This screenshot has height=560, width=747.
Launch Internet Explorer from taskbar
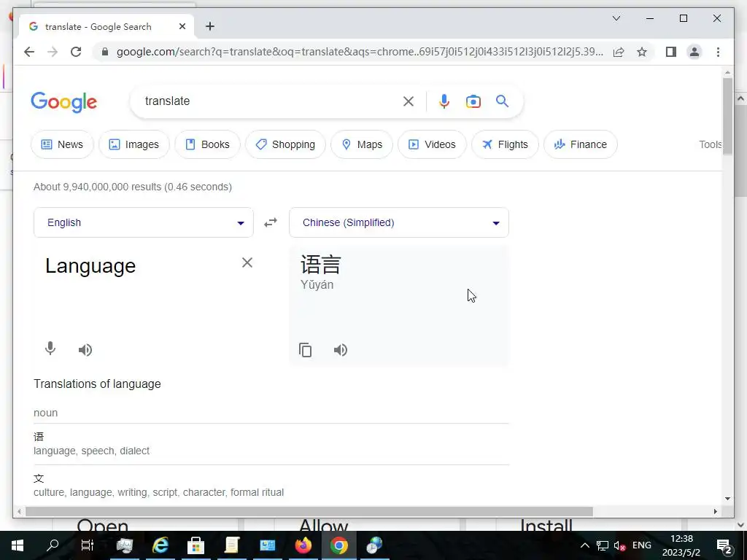[160, 545]
